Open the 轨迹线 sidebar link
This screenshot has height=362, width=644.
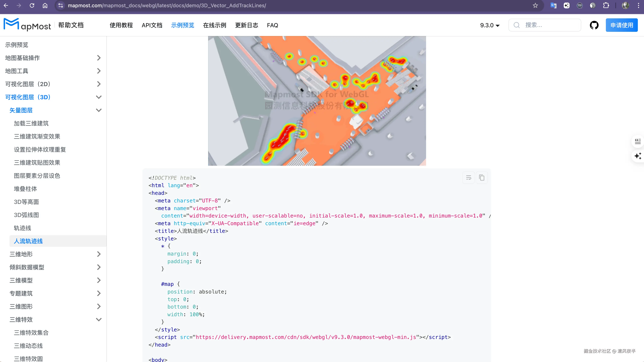tap(23, 228)
